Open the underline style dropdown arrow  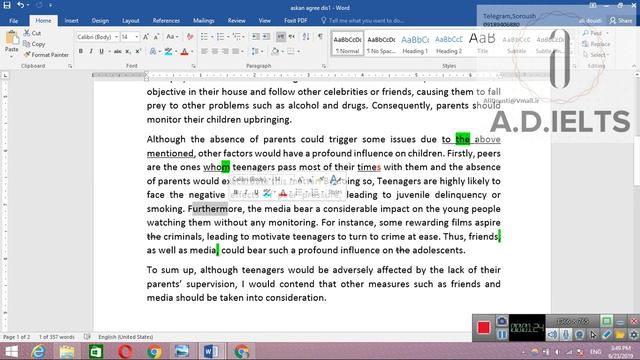pyautogui.click(x=109, y=51)
